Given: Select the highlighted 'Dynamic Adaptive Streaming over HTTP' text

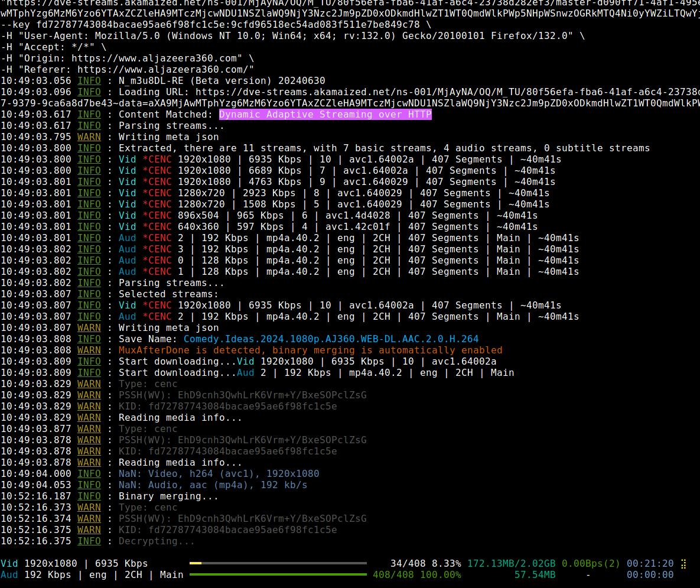Looking at the screenshot, I should 325,114.
